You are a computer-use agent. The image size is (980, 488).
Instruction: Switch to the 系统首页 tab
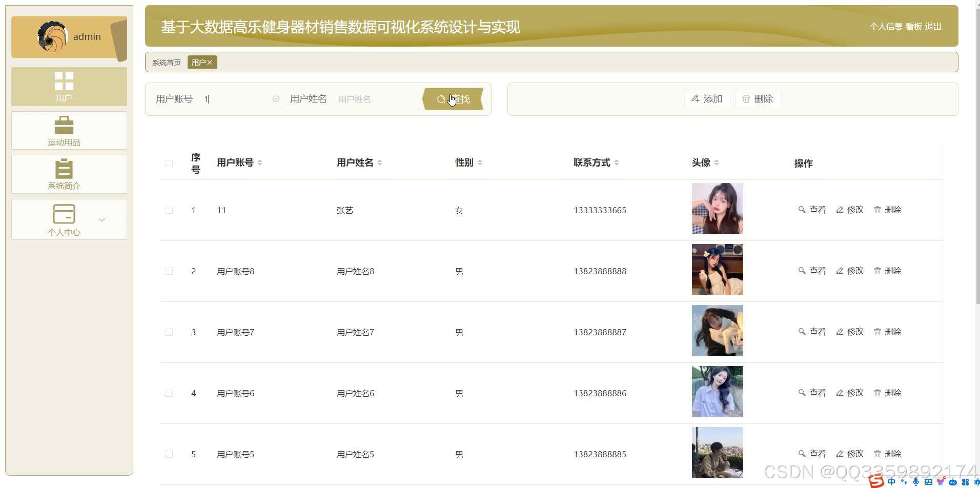pos(166,62)
